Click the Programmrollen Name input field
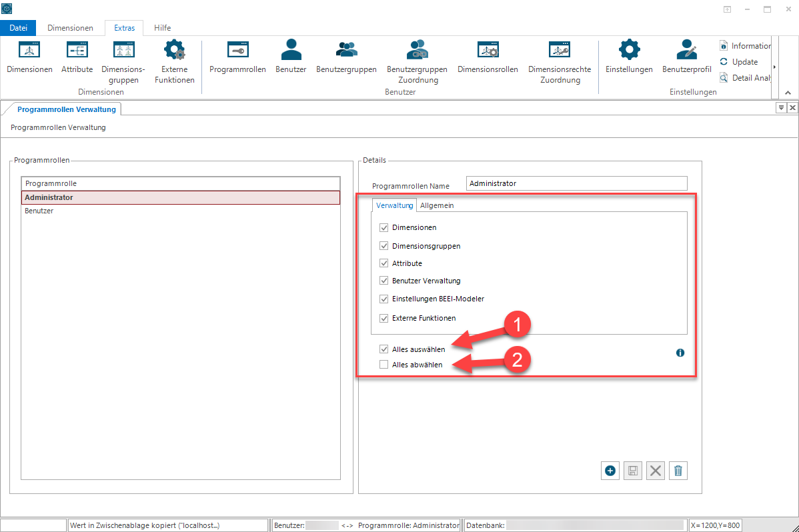Screen dimensions: 799x532 pyautogui.click(x=576, y=183)
